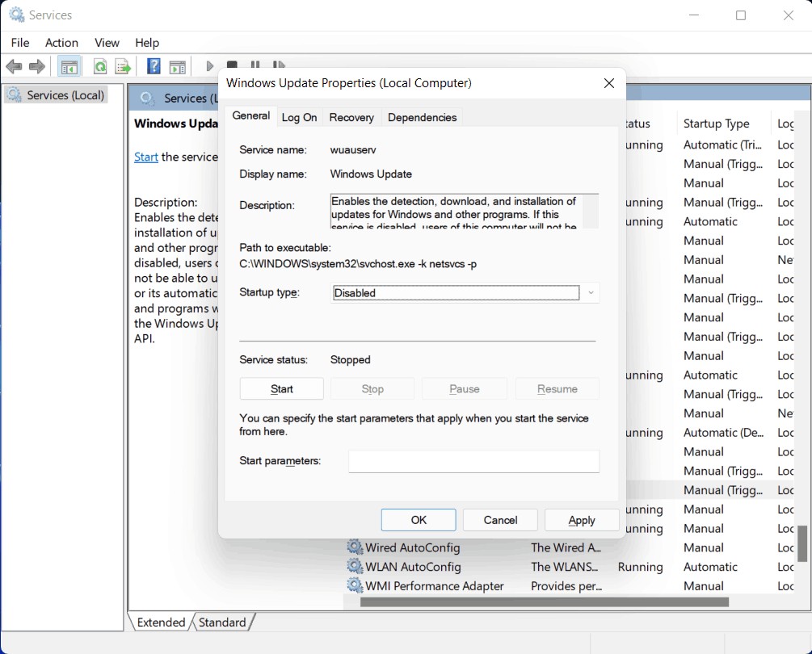Click the Start link to start the service
812x654 pixels.
146,157
